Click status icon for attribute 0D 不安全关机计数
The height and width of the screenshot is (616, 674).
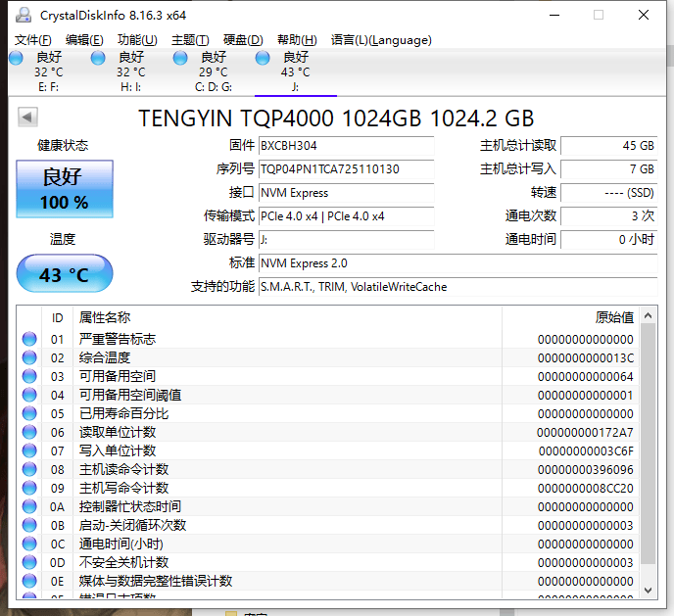29,562
